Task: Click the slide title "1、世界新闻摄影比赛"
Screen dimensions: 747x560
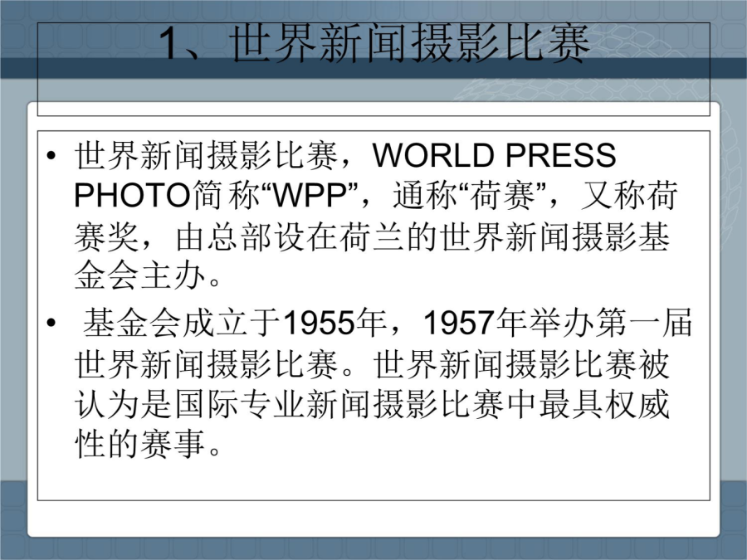Action: pyautogui.click(x=374, y=44)
